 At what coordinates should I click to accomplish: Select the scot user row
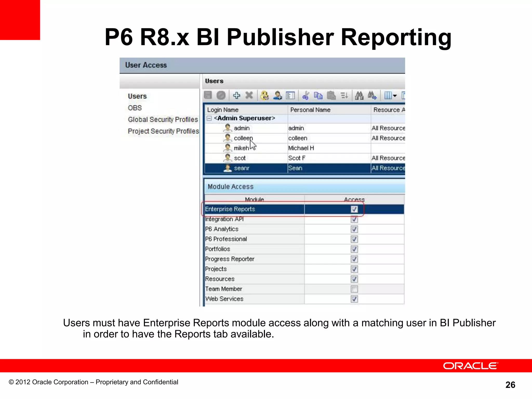305,158
